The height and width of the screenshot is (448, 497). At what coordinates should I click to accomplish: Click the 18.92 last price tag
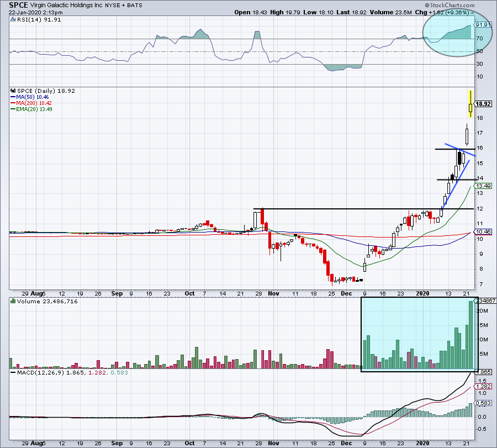(x=483, y=104)
